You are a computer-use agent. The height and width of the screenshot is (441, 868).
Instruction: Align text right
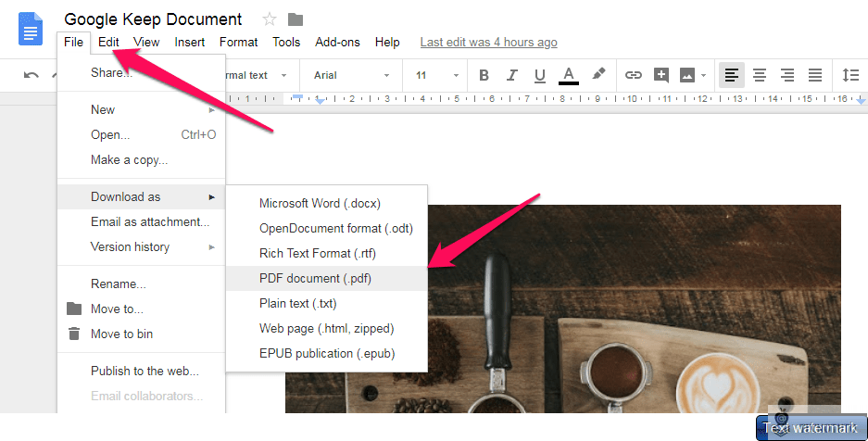click(787, 75)
